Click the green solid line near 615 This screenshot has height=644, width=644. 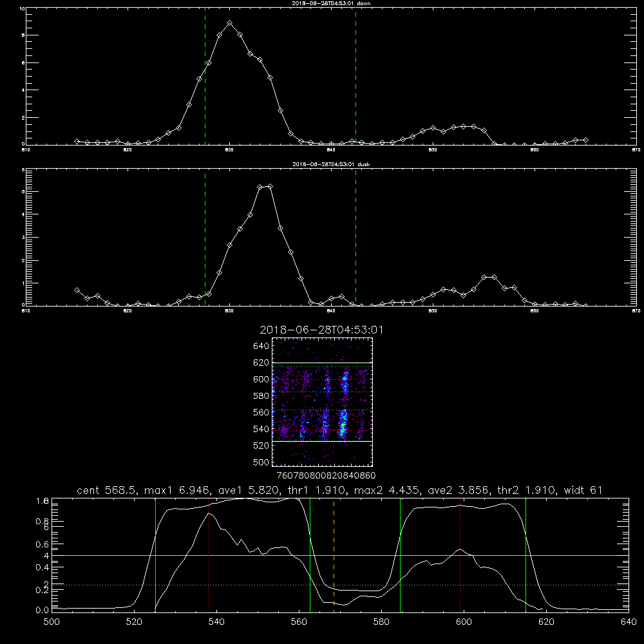coord(526,554)
